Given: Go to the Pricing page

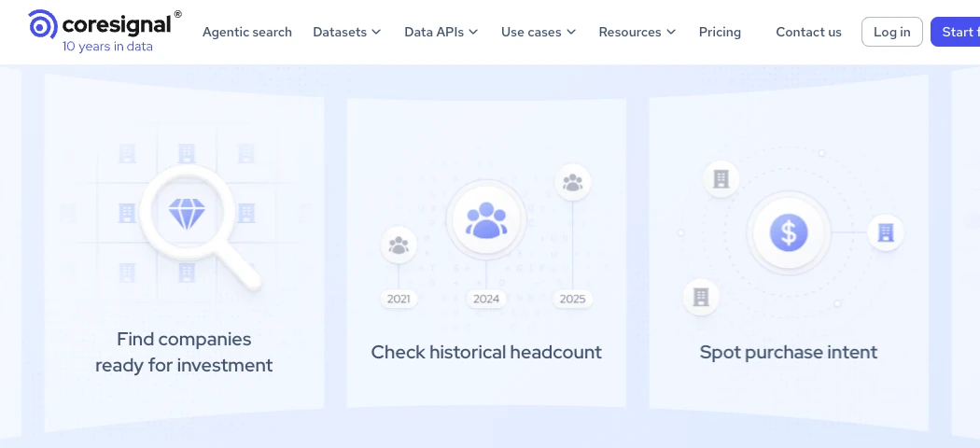Looking at the screenshot, I should [x=720, y=32].
